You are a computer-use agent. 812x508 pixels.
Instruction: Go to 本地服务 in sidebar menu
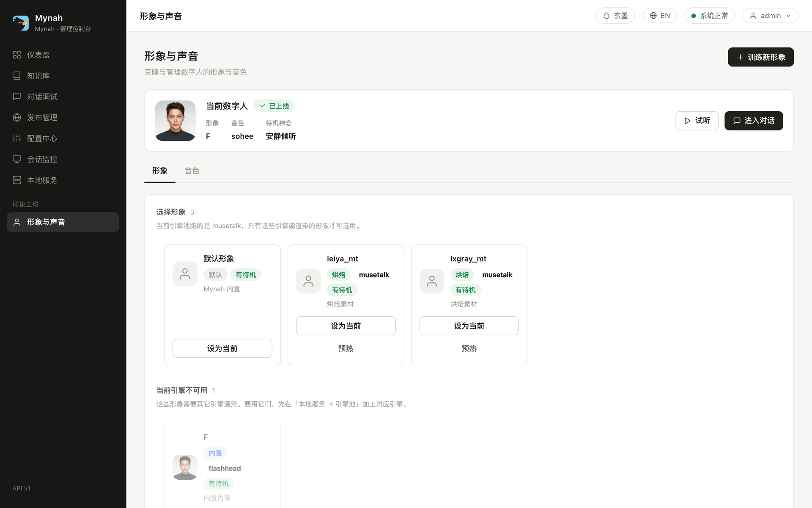63,180
